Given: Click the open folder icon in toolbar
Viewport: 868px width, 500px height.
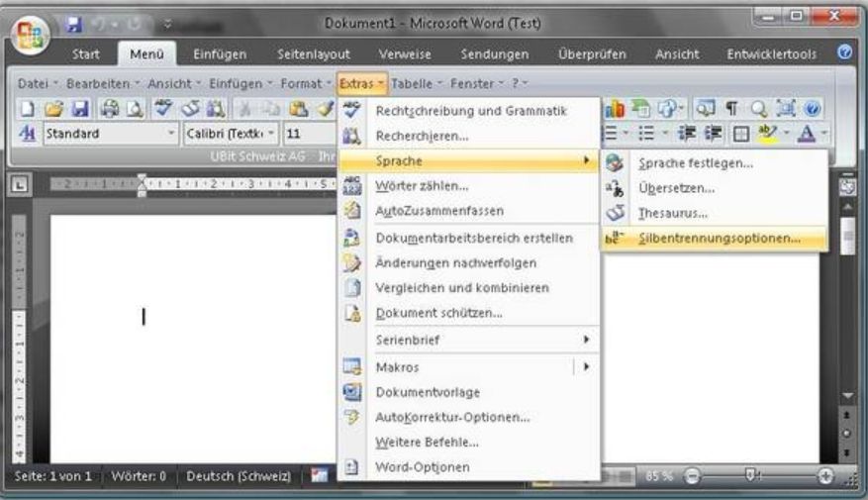Looking at the screenshot, I should pos(53,109).
